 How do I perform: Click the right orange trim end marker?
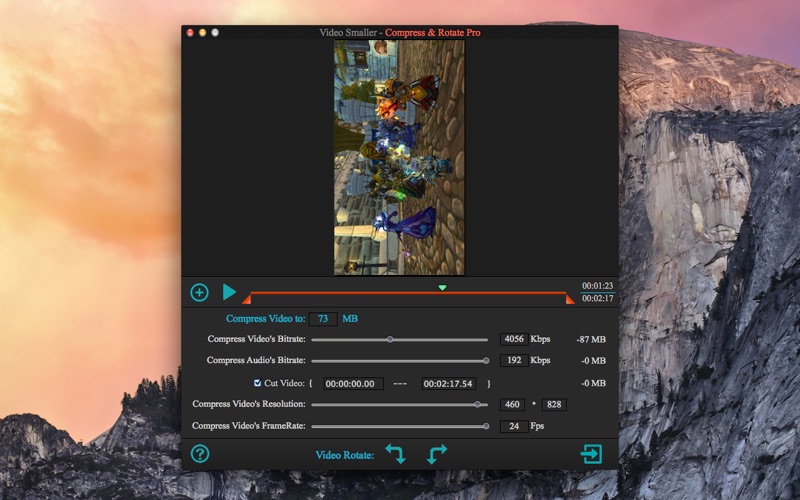tap(570, 299)
